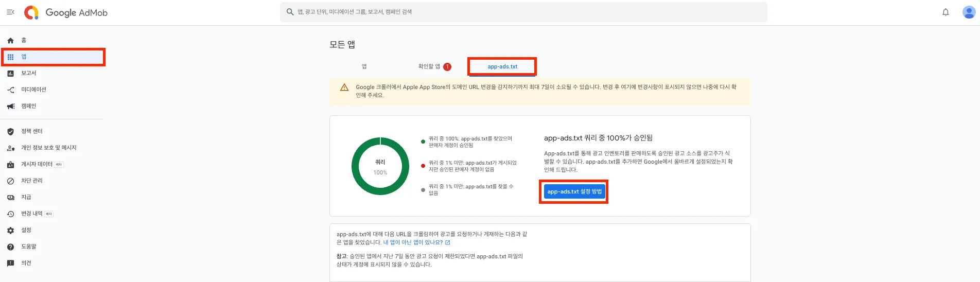Click the 지급 payment icon
The height and width of the screenshot is (282, 980).
click(10, 198)
